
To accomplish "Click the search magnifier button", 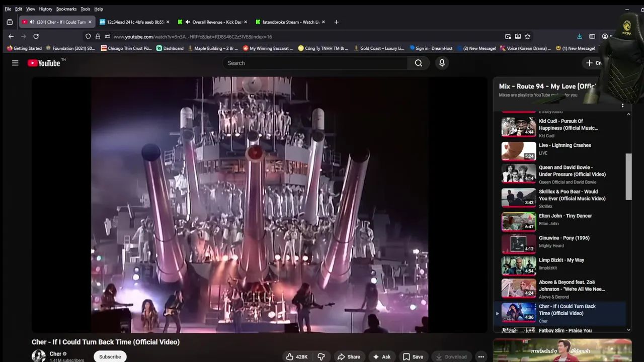I will 419,63.
